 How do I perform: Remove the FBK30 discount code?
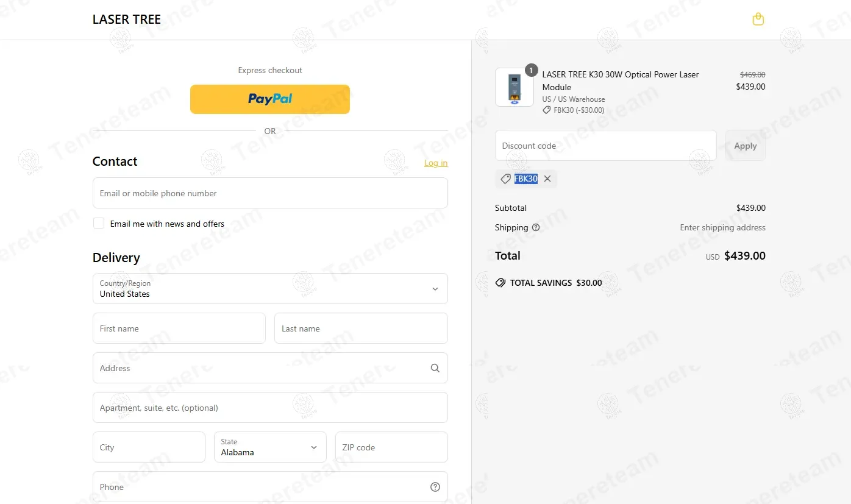point(547,179)
